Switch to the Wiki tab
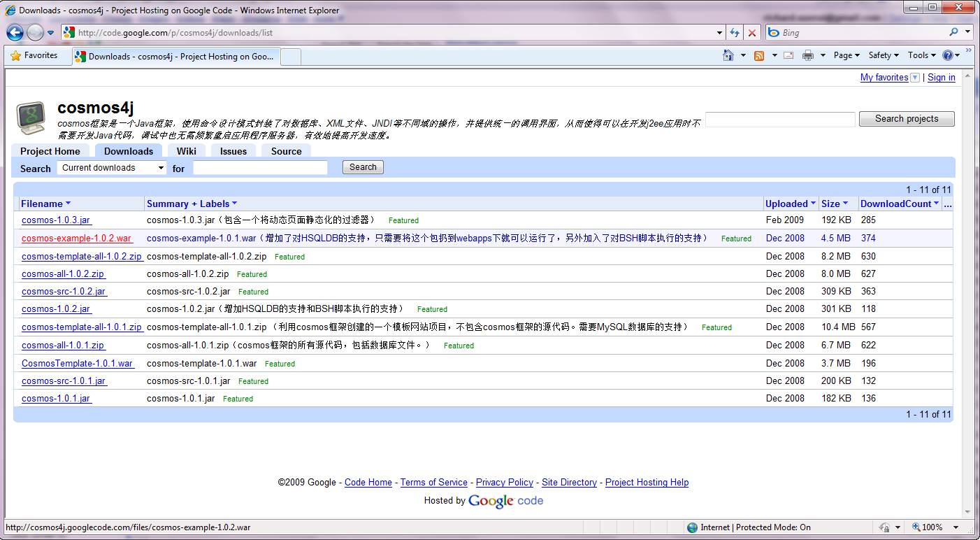The width and height of the screenshot is (980, 540). click(x=186, y=151)
